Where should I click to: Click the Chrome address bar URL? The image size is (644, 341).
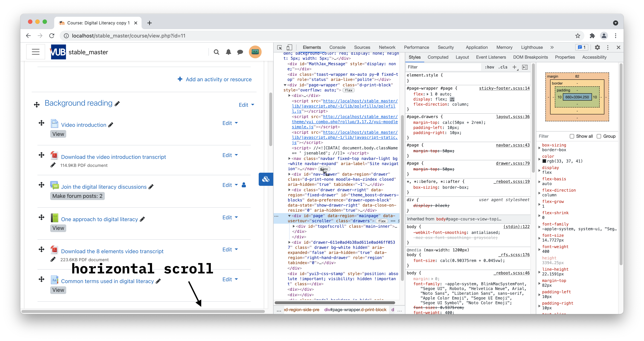(128, 36)
